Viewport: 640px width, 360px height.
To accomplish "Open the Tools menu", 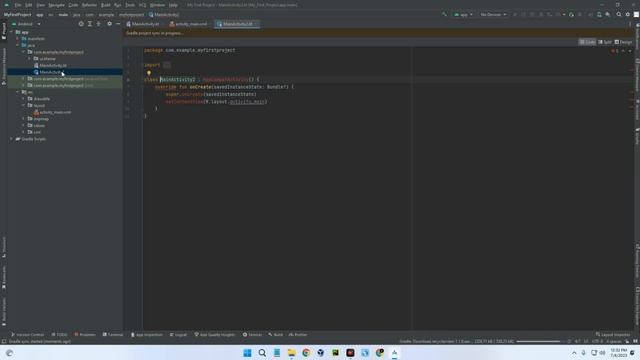I will click(130, 5).
